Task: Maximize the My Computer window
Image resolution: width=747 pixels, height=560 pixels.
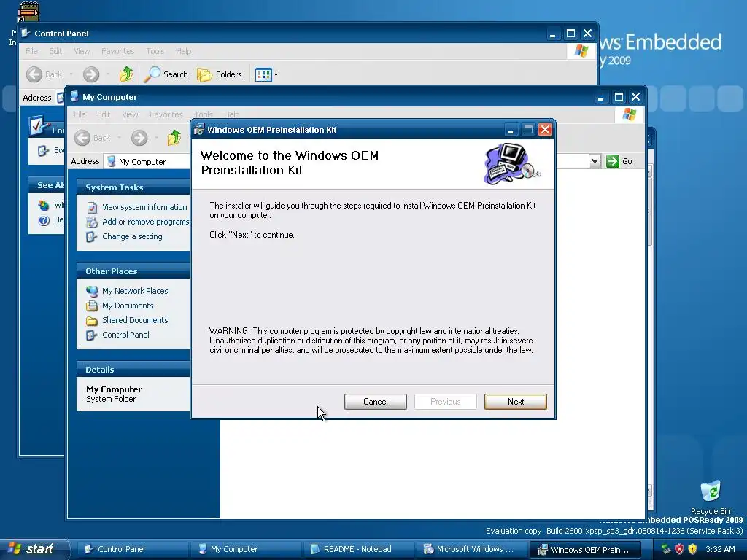Action: (x=619, y=97)
